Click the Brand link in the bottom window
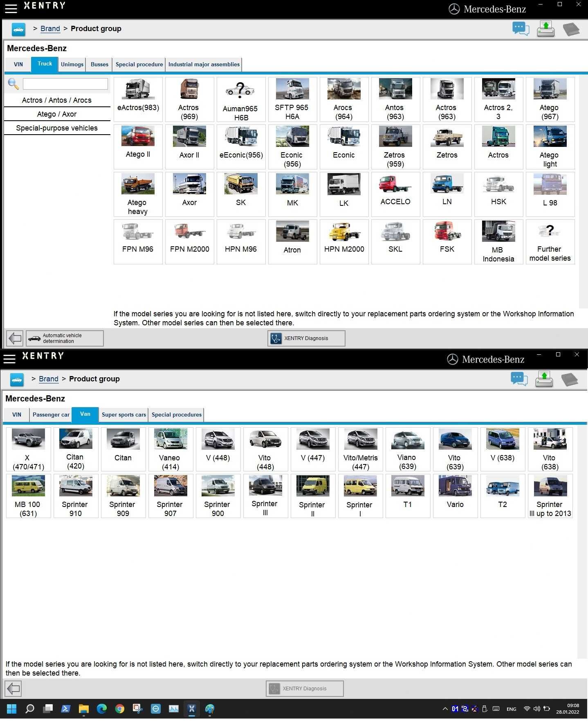Viewport: 588px width, 721px height. point(49,379)
